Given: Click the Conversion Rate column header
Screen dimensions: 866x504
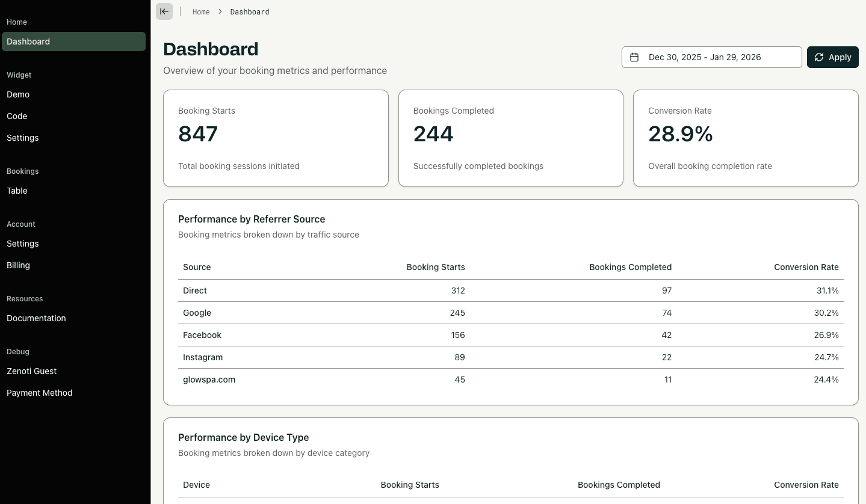Looking at the screenshot, I should pos(806,267).
